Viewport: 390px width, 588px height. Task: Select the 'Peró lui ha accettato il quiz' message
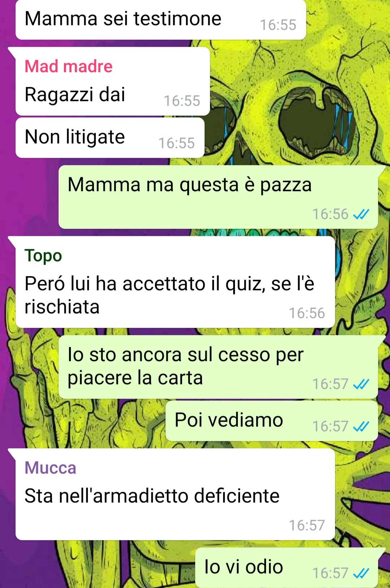coord(175,282)
